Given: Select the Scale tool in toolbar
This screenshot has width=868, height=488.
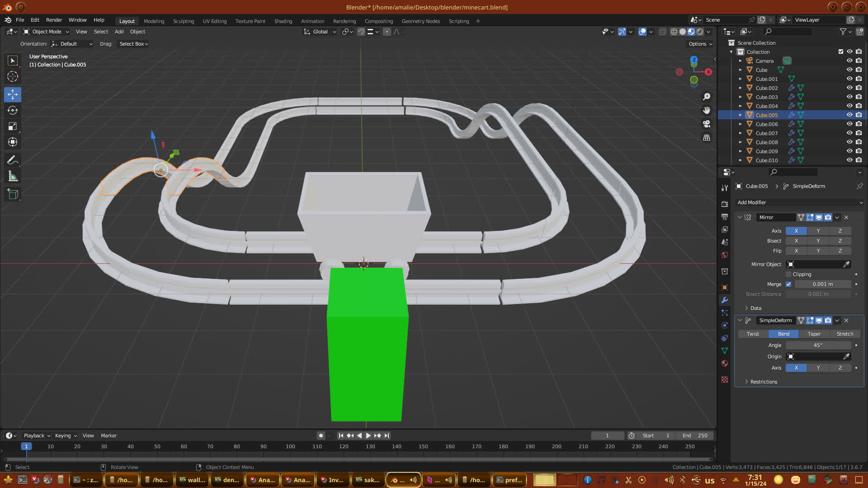Looking at the screenshot, I should 13,127.
